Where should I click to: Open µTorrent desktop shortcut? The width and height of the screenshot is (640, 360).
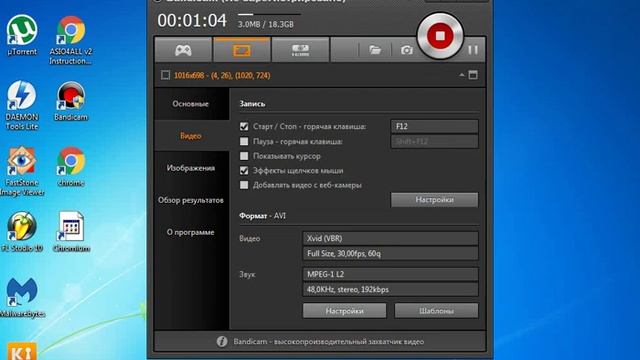(22, 36)
